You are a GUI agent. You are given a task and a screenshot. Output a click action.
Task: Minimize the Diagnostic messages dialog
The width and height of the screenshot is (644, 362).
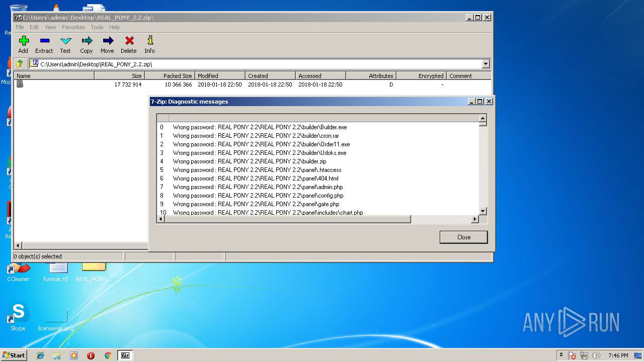click(x=471, y=102)
